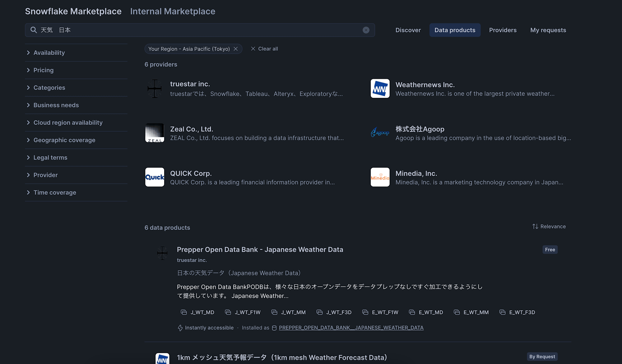Select the Data products tab

pos(455,30)
